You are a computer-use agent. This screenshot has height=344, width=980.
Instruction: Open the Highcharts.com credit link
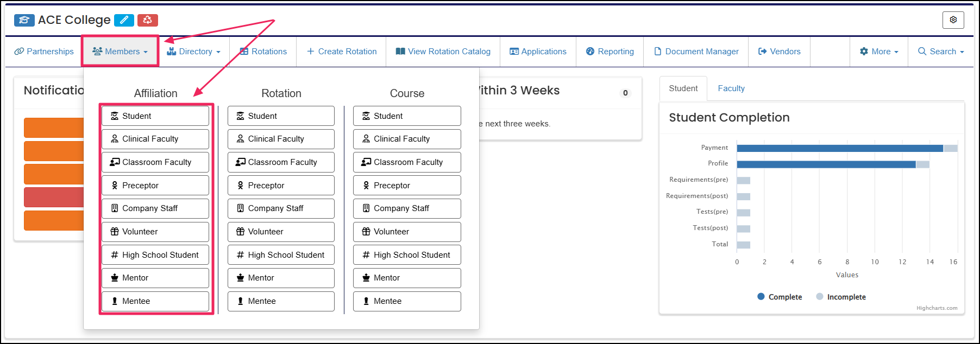pyautogui.click(x=937, y=308)
